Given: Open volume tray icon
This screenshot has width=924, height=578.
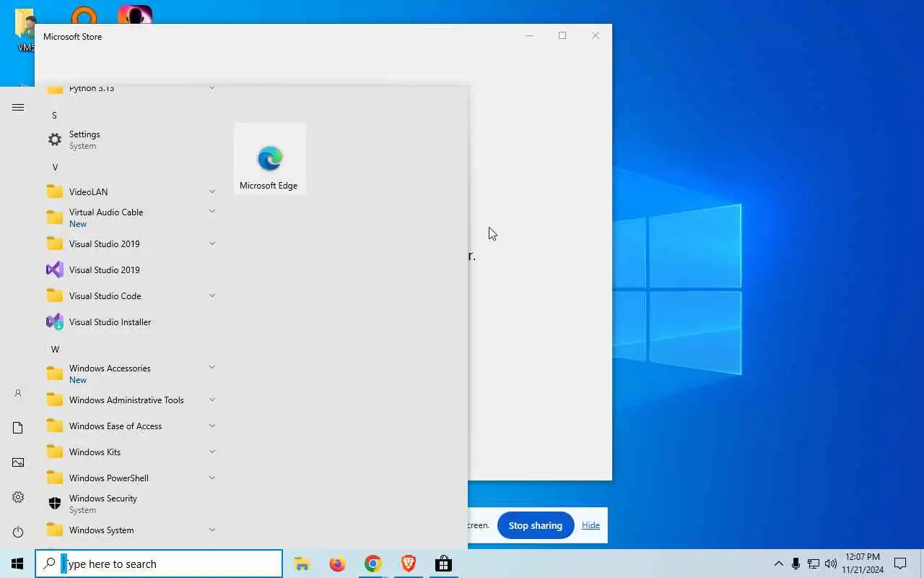Looking at the screenshot, I should point(831,564).
